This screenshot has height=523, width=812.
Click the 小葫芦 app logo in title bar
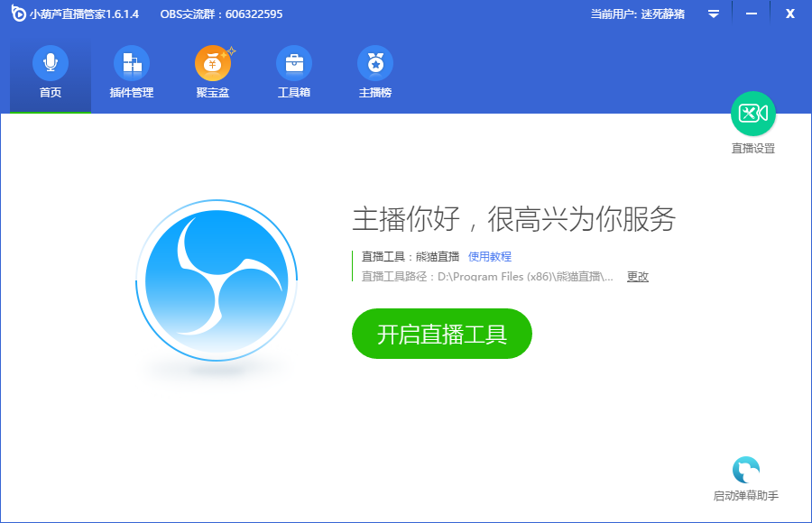18,14
